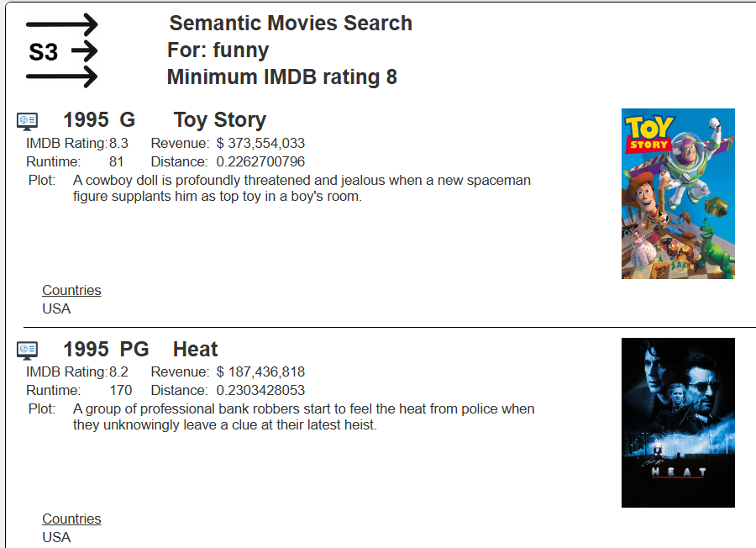Click the monitor icon beside Heat
The width and height of the screenshot is (756, 548).
pos(27,350)
